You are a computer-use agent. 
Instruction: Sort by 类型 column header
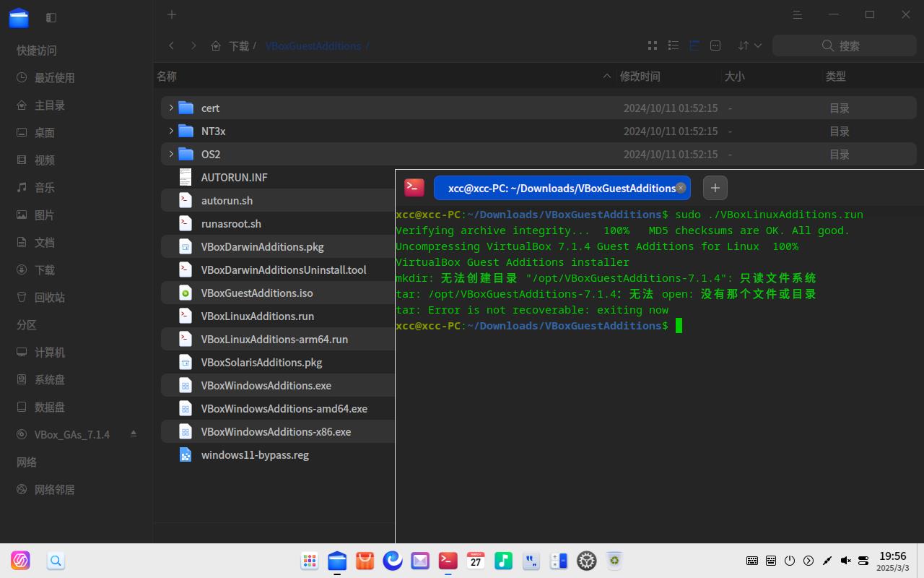836,76
